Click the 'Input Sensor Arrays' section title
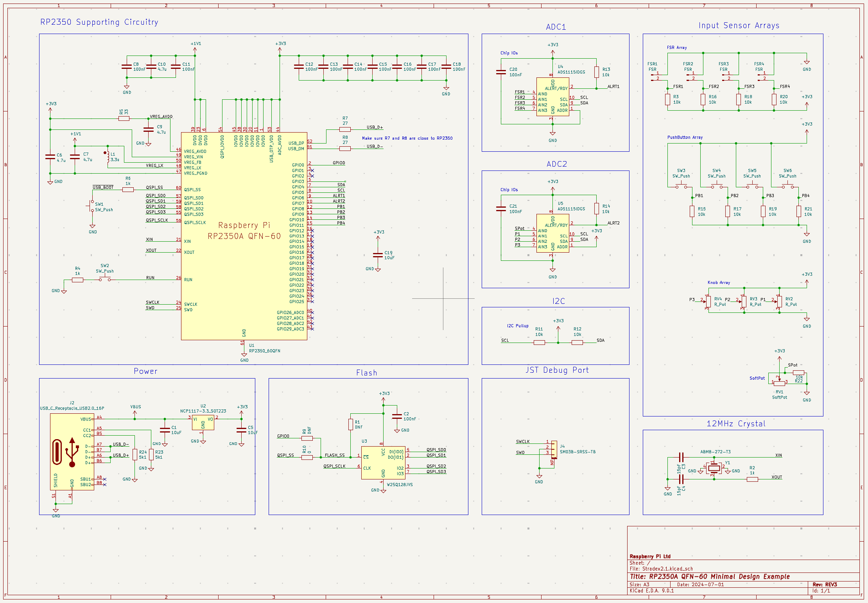The height and width of the screenshot is (603, 868). [739, 26]
